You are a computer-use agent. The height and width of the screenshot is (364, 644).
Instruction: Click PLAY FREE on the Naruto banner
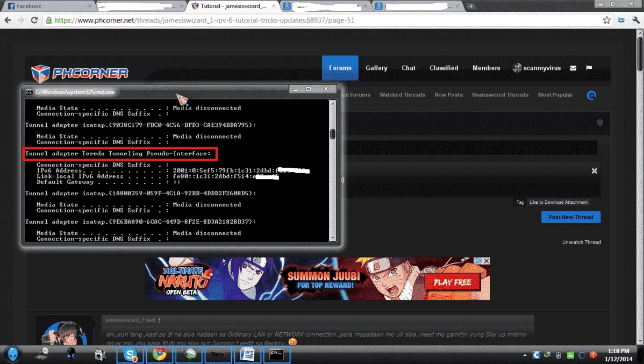452,282
